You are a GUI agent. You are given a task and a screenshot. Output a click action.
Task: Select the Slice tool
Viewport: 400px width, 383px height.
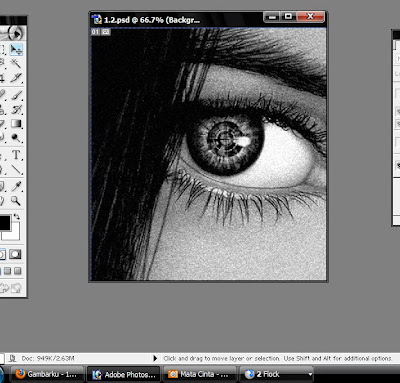[x=16, y=77]
